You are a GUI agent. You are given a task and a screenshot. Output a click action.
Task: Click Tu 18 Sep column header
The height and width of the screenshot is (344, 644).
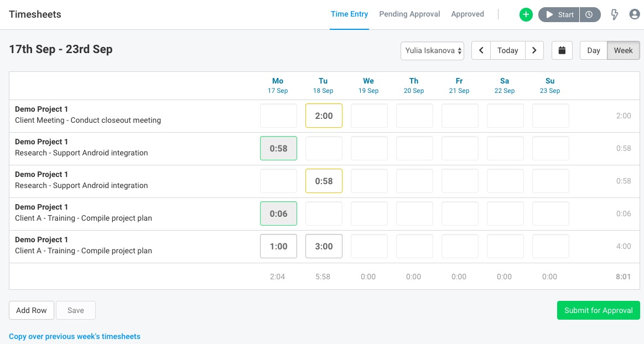coord(323,85)
